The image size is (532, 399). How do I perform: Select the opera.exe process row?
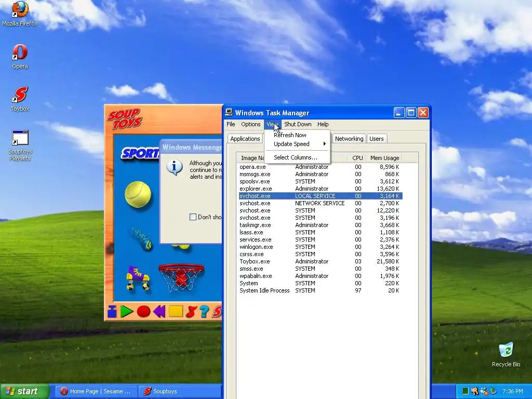320,167
